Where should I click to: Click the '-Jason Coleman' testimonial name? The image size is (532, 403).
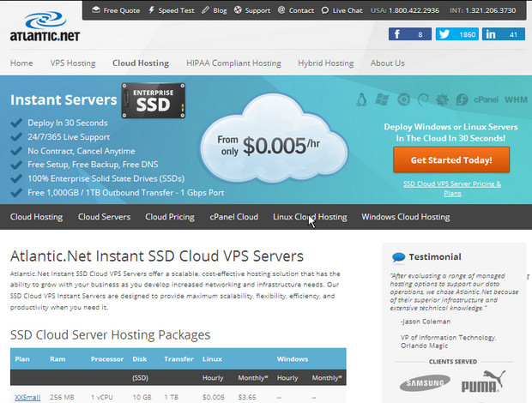[x=426, y=322]
